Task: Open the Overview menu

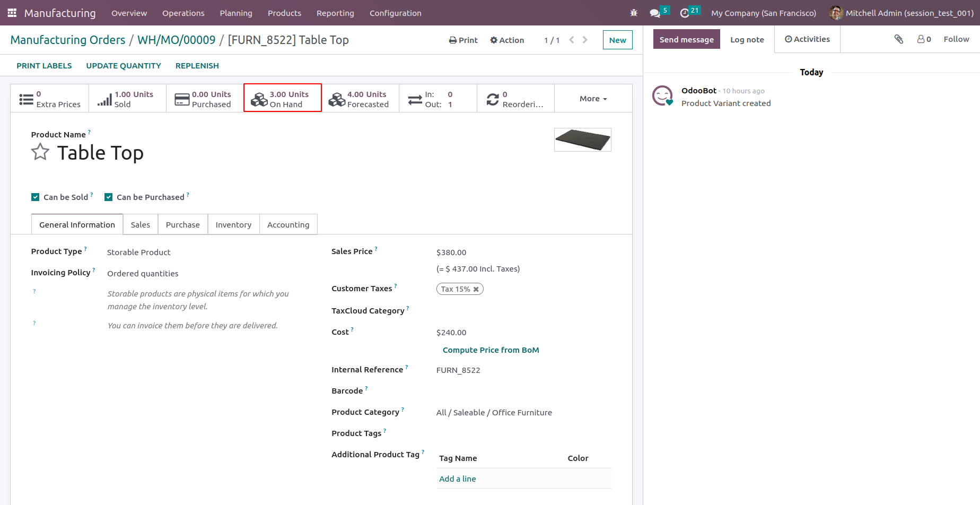Action: coord(129,13)
